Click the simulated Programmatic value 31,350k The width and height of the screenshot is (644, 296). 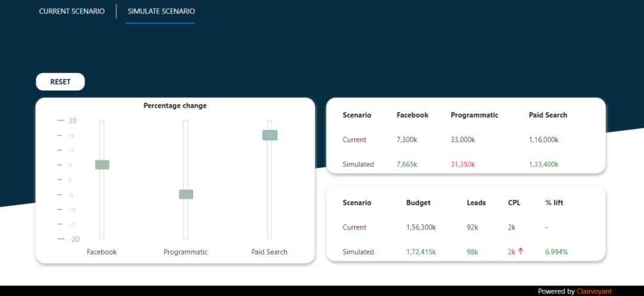point(463,165)
